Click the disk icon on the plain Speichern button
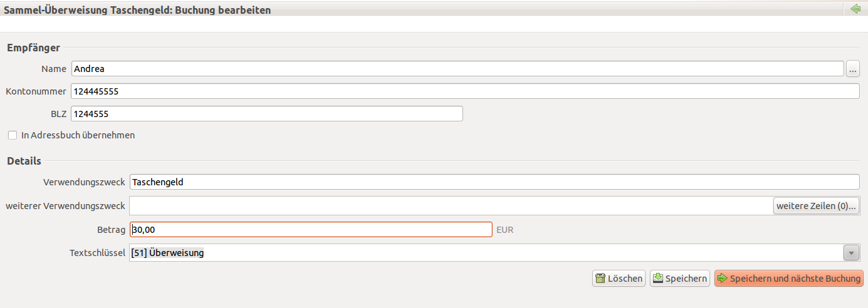Screen dimensions: 868x308 click(658, 279)
